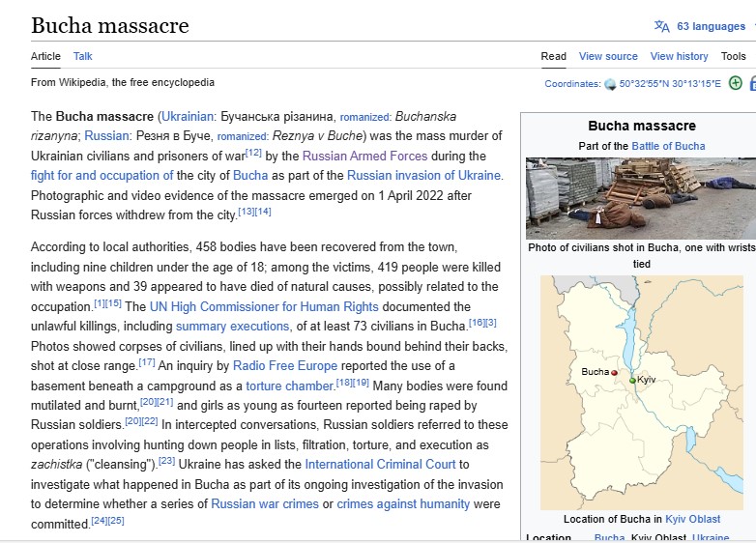Image resolution: width=756 pixels, height=543 pixels.
Task: Open the International Criminal Court link
Action: [x=380, y=464]
